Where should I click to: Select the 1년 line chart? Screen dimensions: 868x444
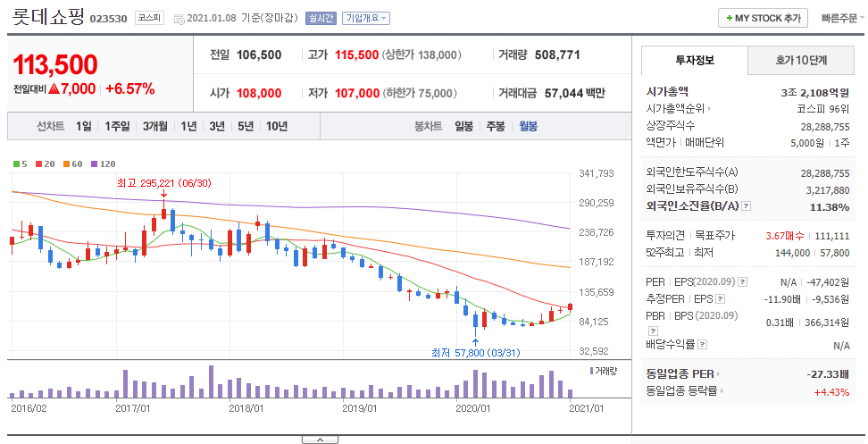point(188,126)
